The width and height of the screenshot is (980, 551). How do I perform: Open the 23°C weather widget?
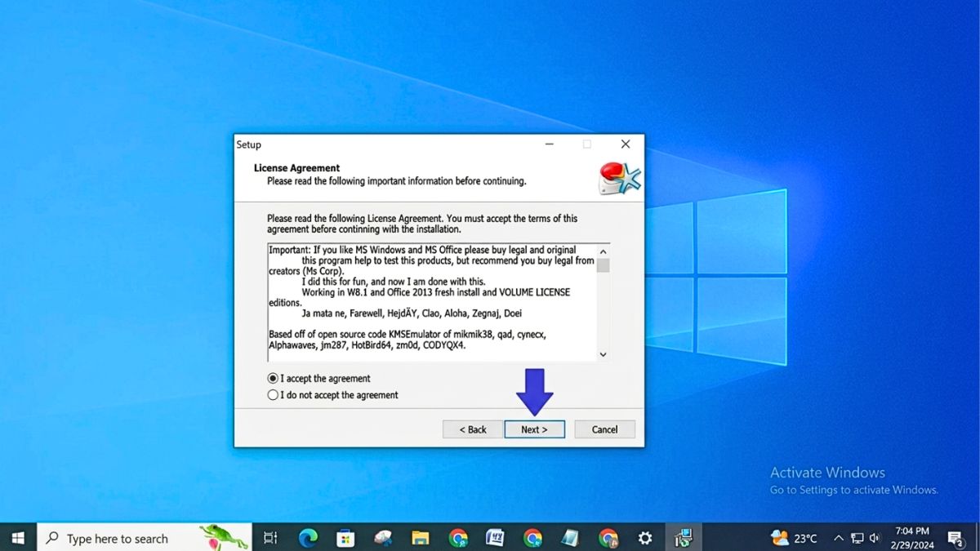[x=794, y=538]
